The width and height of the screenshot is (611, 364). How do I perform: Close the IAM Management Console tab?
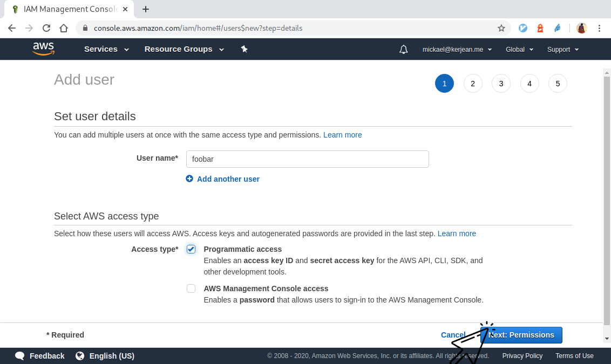(x=125, y=9)
